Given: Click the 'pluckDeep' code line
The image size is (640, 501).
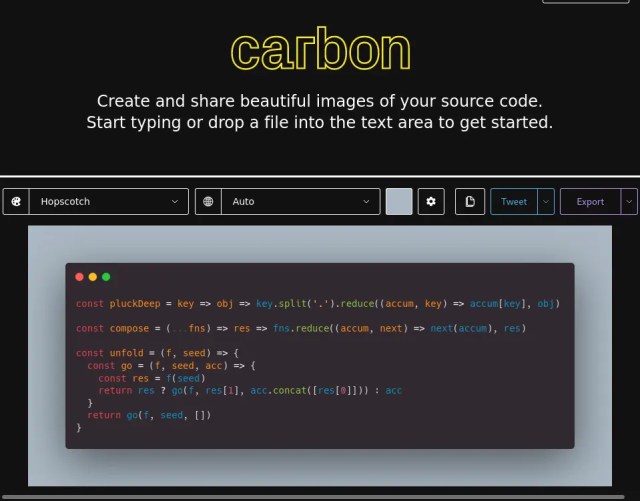Looking at the screenshot, I should click(318, 304).
